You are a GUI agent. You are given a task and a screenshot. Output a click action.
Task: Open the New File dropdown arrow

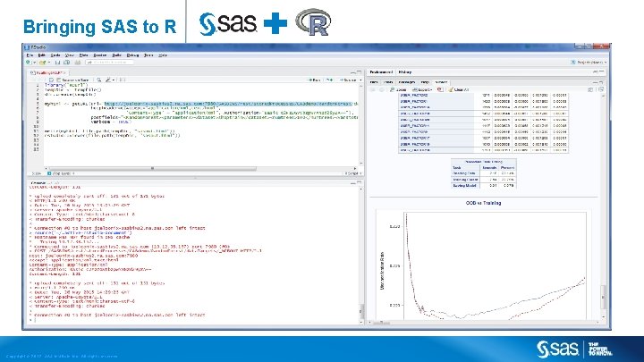(35, 63)
